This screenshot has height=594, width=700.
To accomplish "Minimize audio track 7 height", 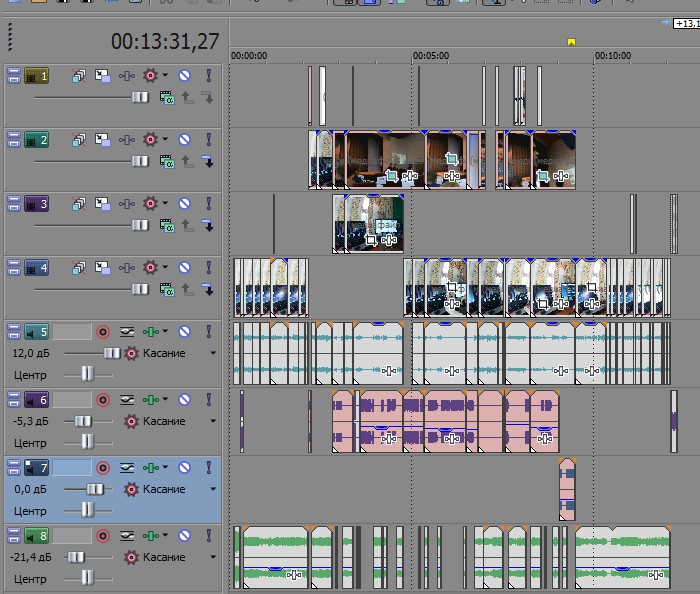I will pos(14,464).
